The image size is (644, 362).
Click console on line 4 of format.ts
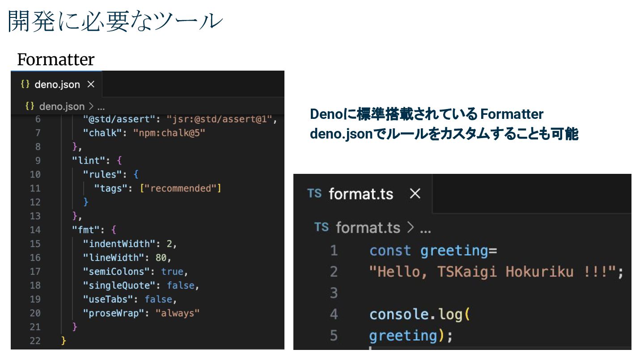click(x=399, y=315)
